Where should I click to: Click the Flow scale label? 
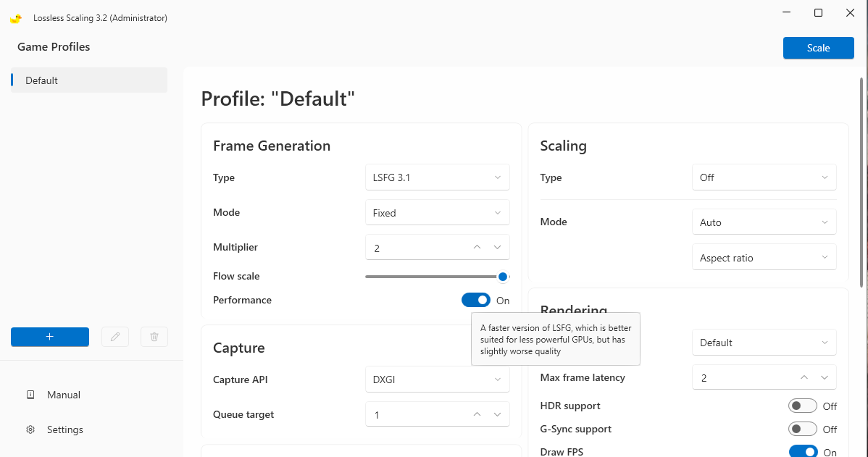(236, 276)
